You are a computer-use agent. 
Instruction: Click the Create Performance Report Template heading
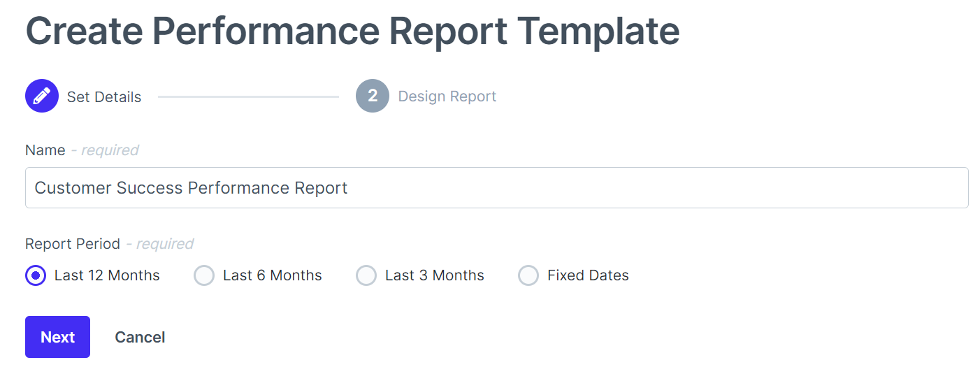352,31
